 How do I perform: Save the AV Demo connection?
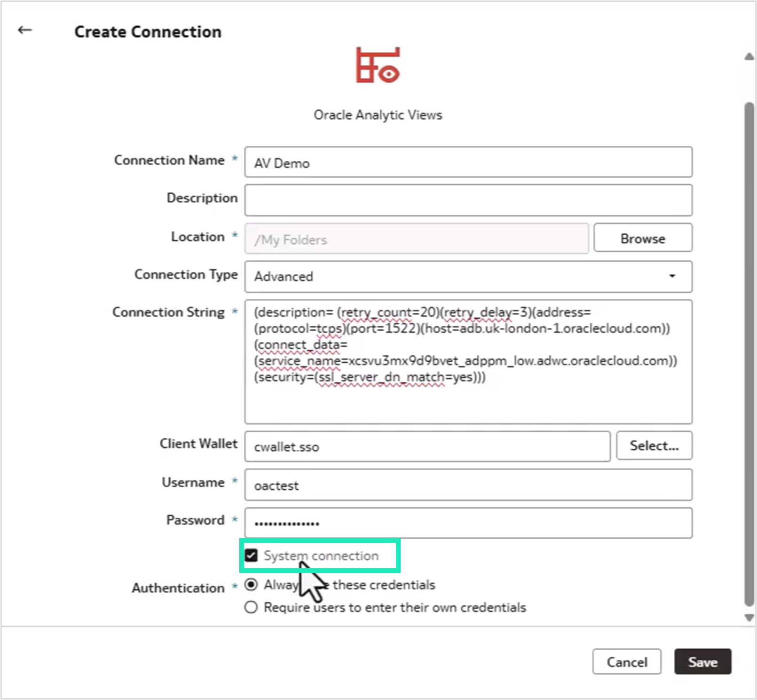point(702,662)
